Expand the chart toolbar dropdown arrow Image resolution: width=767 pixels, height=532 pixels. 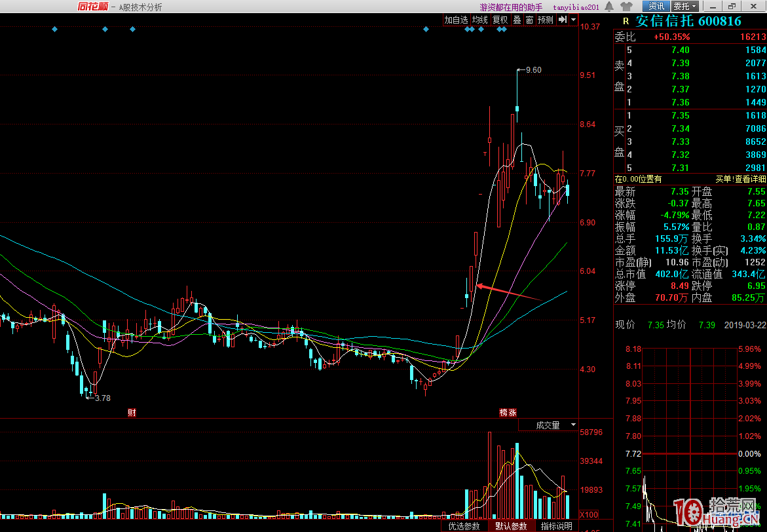(574, 20)
